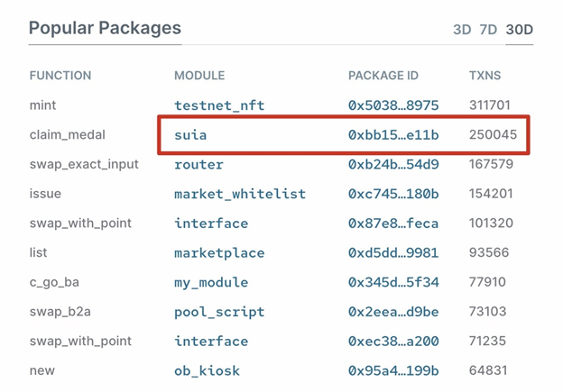
Task: Open the market_whitelist module link
Action: click(x=240, y=194)
